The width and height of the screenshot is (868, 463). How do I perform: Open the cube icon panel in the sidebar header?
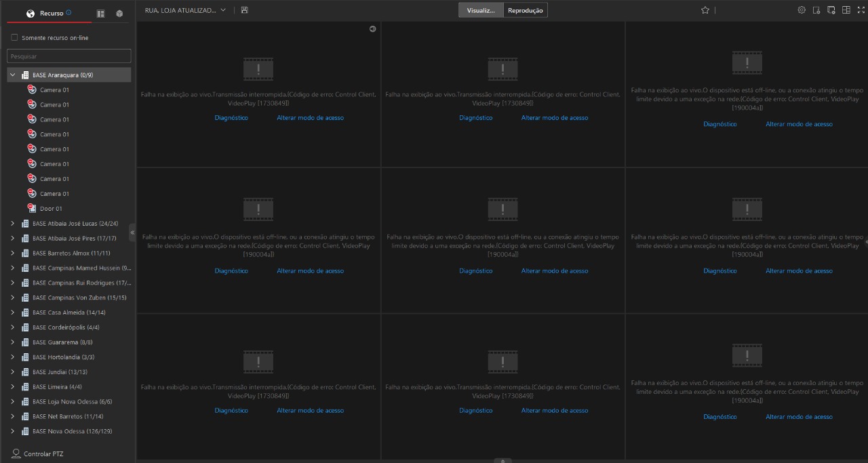(x=119, y=14)
